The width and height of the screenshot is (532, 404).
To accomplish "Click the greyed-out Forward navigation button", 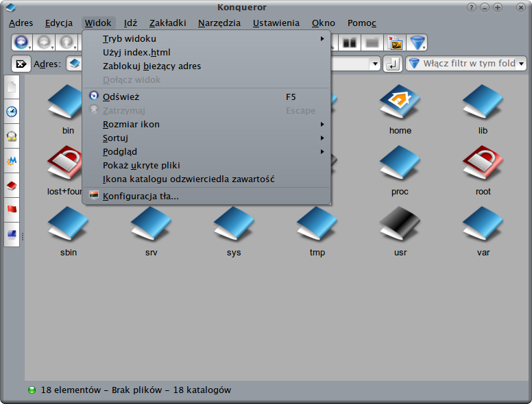I will (43, 42).
